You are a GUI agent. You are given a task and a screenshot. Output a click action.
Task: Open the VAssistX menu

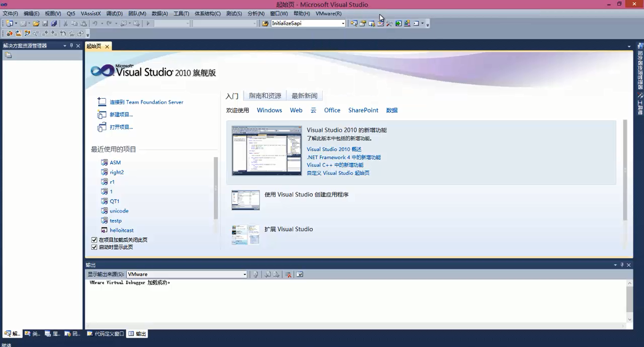coord(91,14)
